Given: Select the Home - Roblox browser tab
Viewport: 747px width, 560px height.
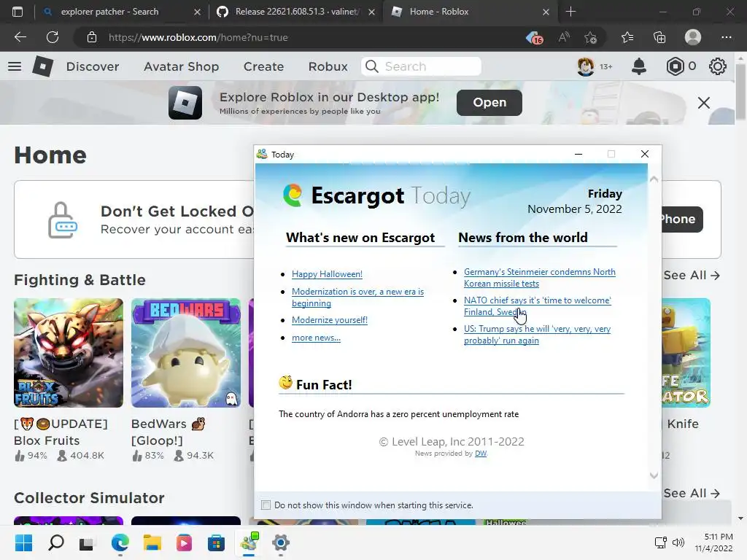Looking at the screenshot, I should (438, 12).
